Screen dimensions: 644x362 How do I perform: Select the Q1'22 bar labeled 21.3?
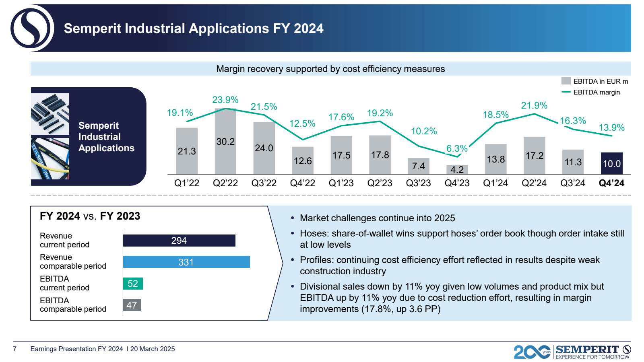click(187, 151)
